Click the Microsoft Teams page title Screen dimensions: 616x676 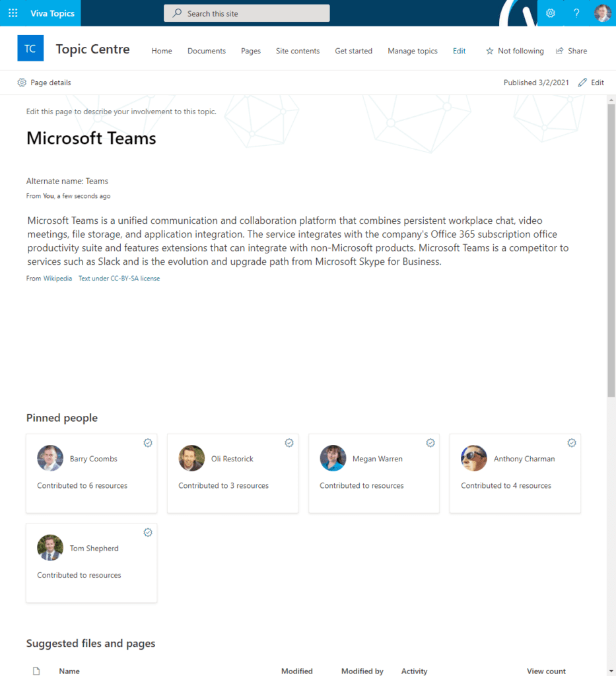[91, 139]
